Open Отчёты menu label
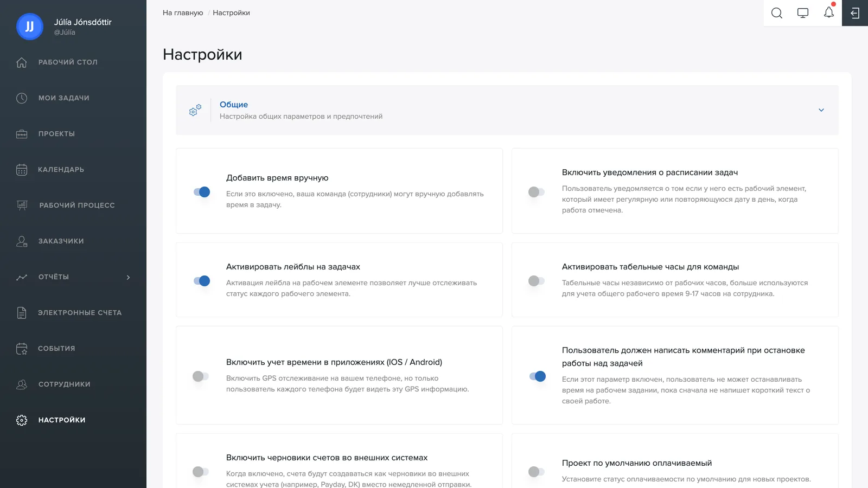This screenshot has height=488, width=868. [x=53, y=277]
